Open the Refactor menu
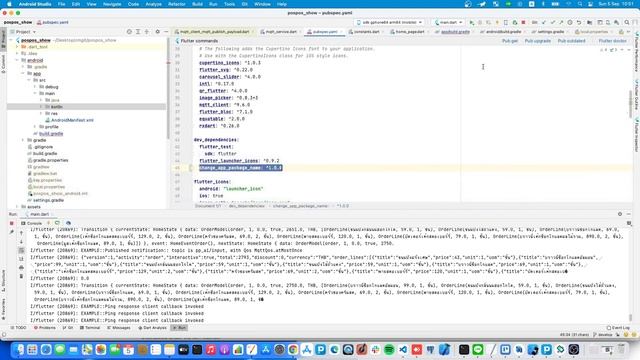 (x=177, y=4)
